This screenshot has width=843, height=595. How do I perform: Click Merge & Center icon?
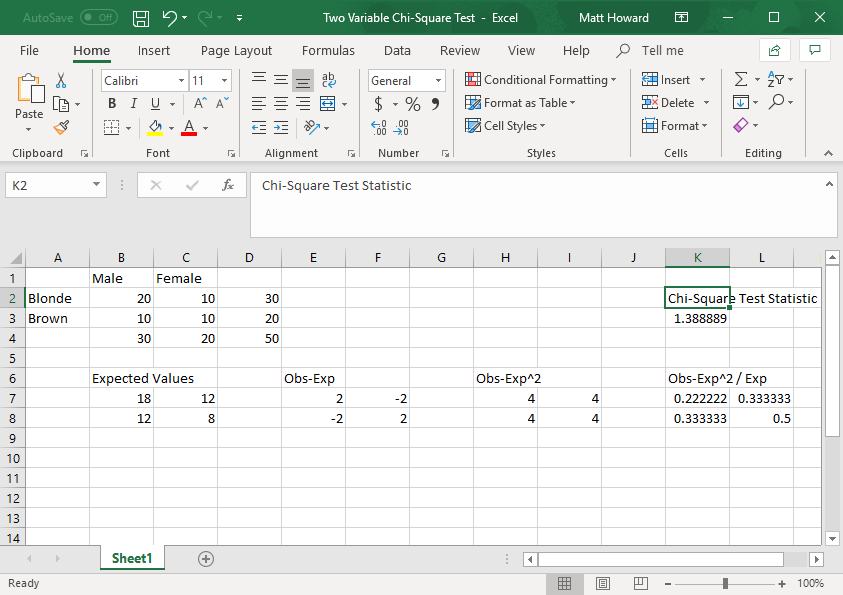[x=327, y=103]
